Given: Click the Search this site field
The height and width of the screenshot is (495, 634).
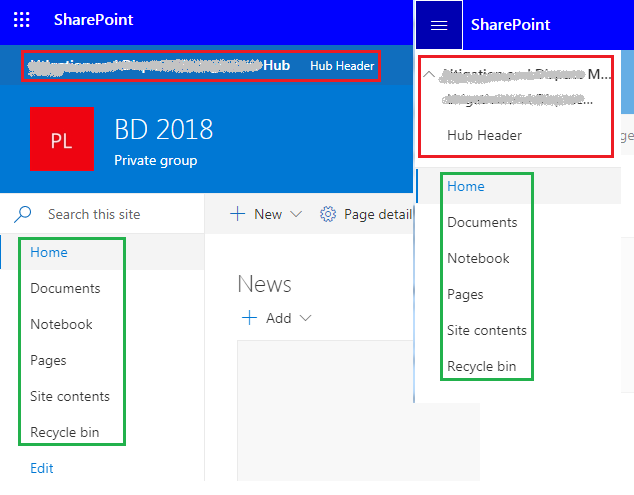Looking at the screenshot, I should click(94, 214).
